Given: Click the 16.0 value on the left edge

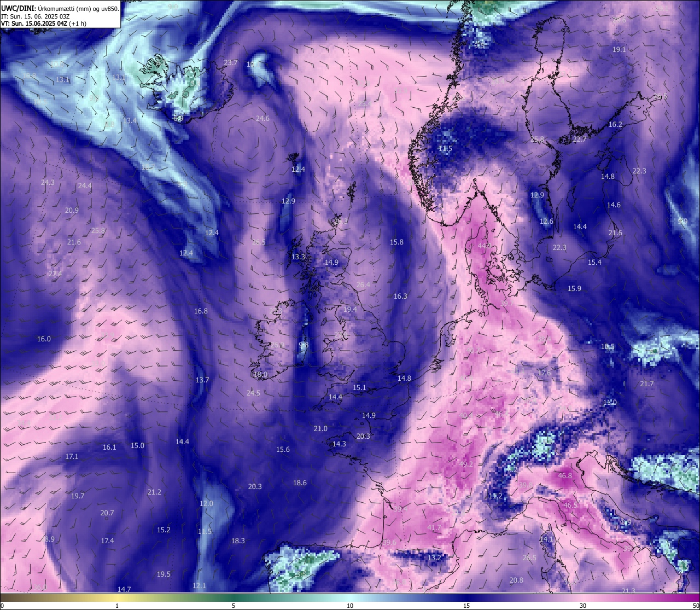Looking at the screenshot, I should point(44,339).
